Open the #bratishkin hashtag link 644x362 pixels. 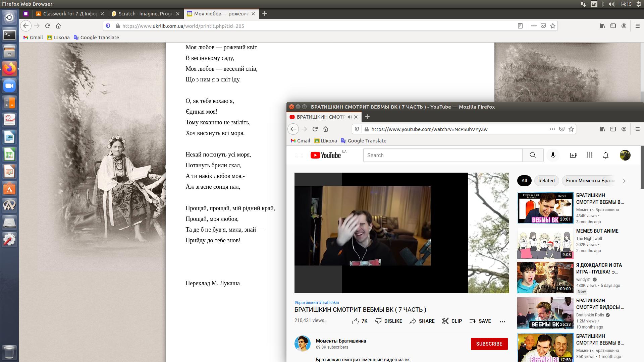(x=329, y=302)
